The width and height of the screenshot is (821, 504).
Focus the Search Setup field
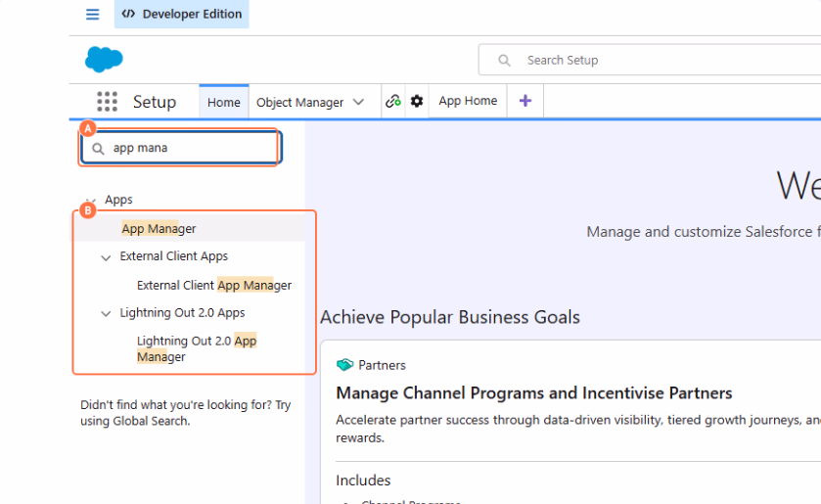point(649,61)
